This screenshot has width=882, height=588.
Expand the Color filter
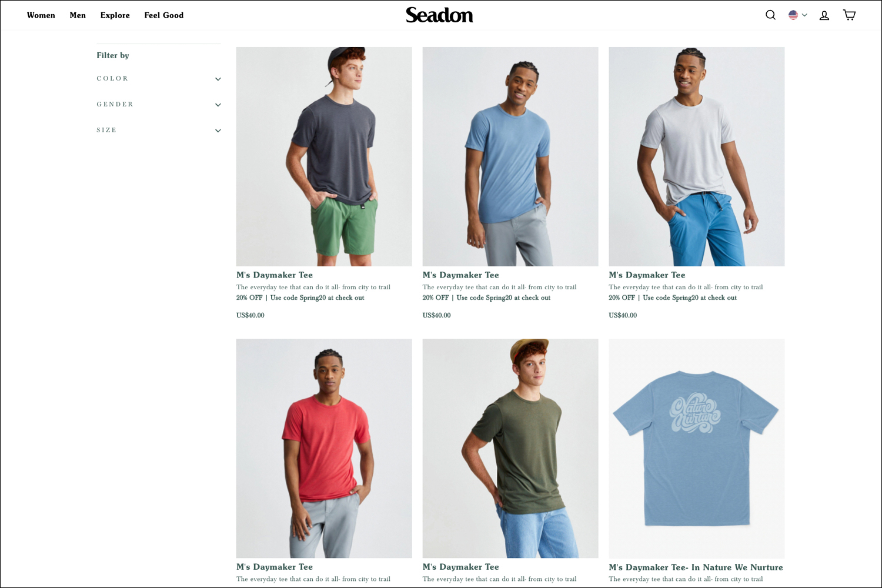click(159, 79)
